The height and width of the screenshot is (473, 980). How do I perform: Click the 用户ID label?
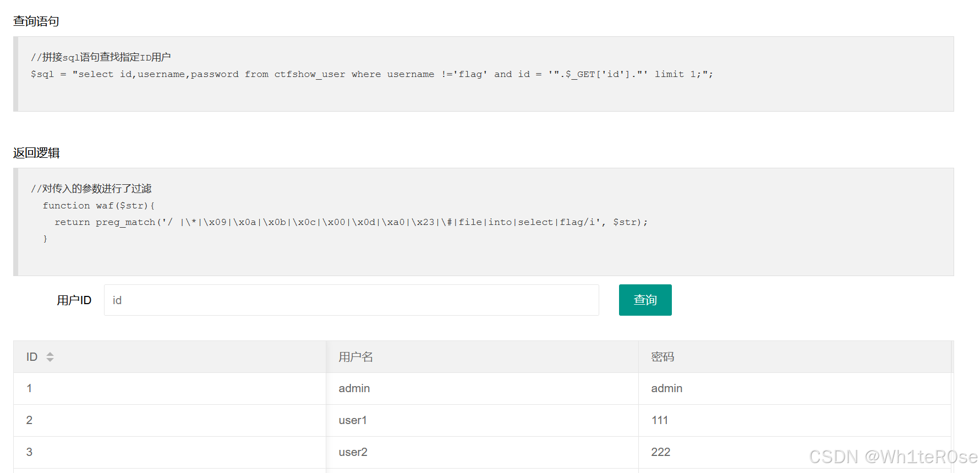[x=74, y=300]
